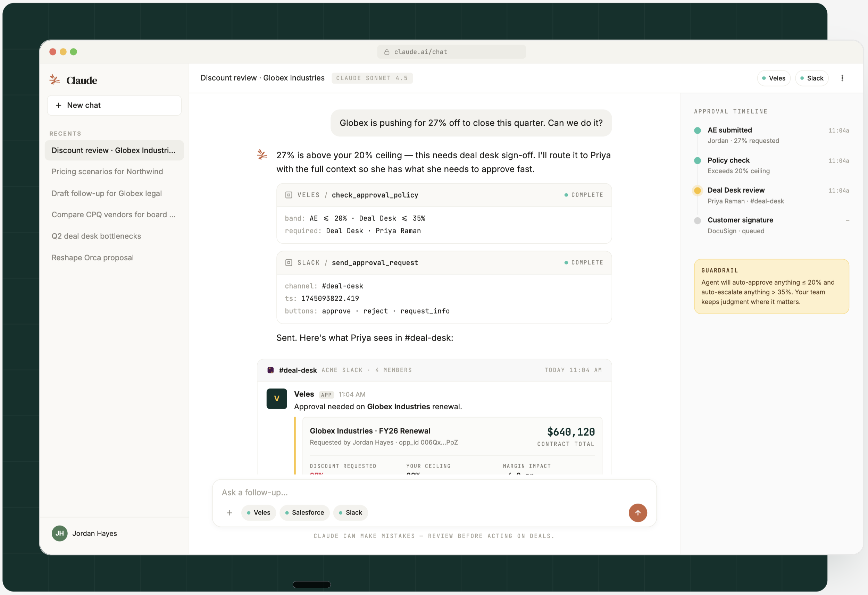Click the Veles app avatar in the Slack preview
Image resolution: width=868 pixels, height=595 pixels.
[276, 399]
